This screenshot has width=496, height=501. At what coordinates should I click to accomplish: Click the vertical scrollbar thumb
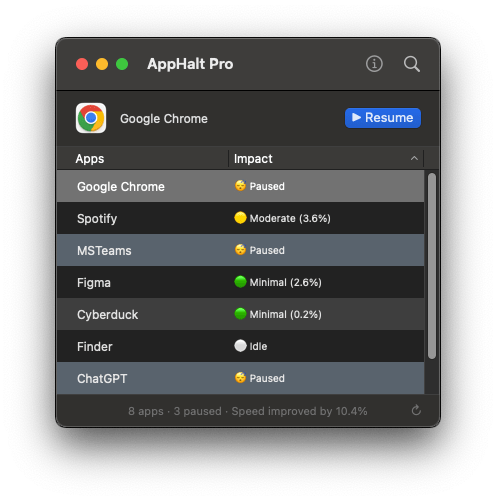[x=432, y=266]
